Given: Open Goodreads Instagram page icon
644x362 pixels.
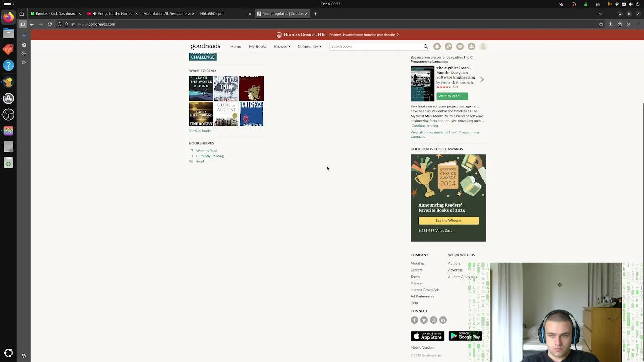Looking at the screenshot, I should [x=433, y=320].
